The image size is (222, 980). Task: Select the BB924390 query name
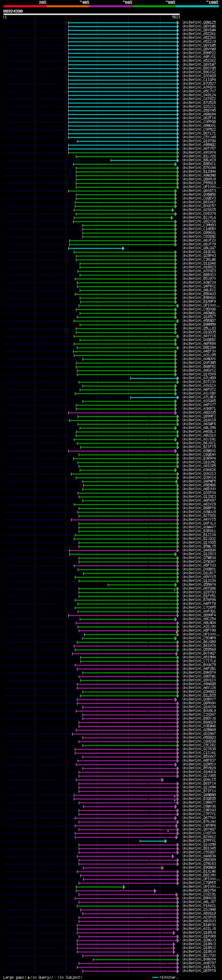[x=13, y=11]
